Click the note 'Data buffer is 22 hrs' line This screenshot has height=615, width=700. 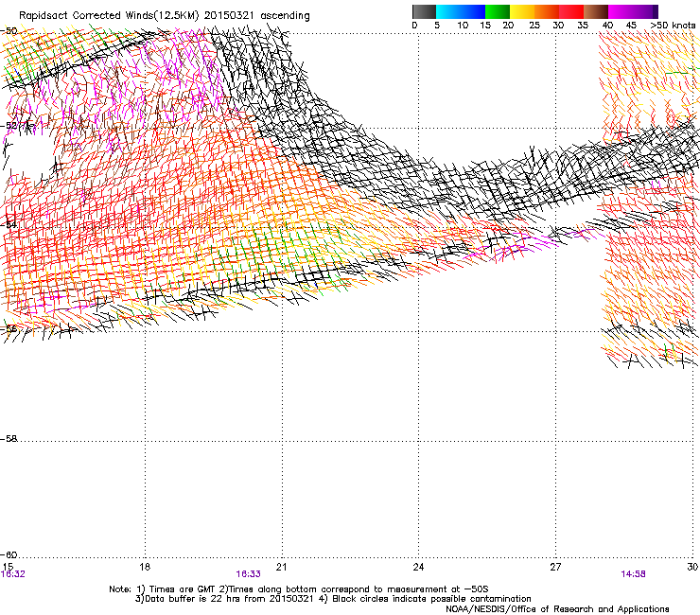pos(333,599)
